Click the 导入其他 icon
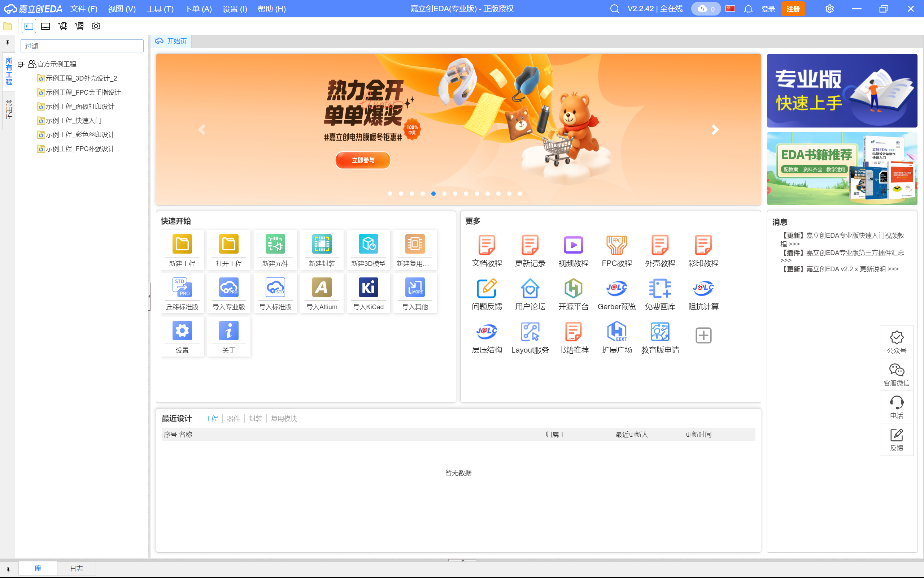 coord(415,287)
